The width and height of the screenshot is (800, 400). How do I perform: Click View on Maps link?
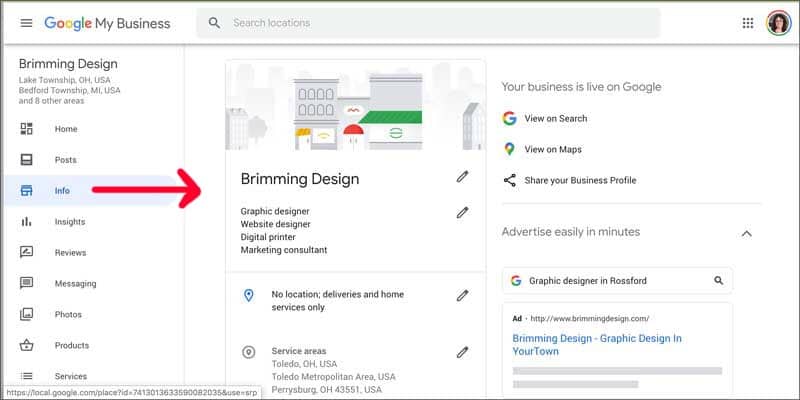coord(553,149)
